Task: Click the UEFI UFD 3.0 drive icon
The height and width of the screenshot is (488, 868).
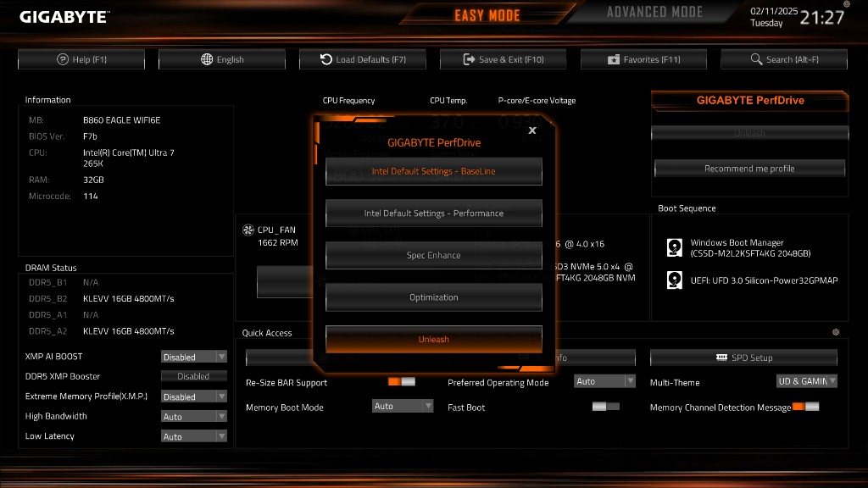Action: point(674,280)
